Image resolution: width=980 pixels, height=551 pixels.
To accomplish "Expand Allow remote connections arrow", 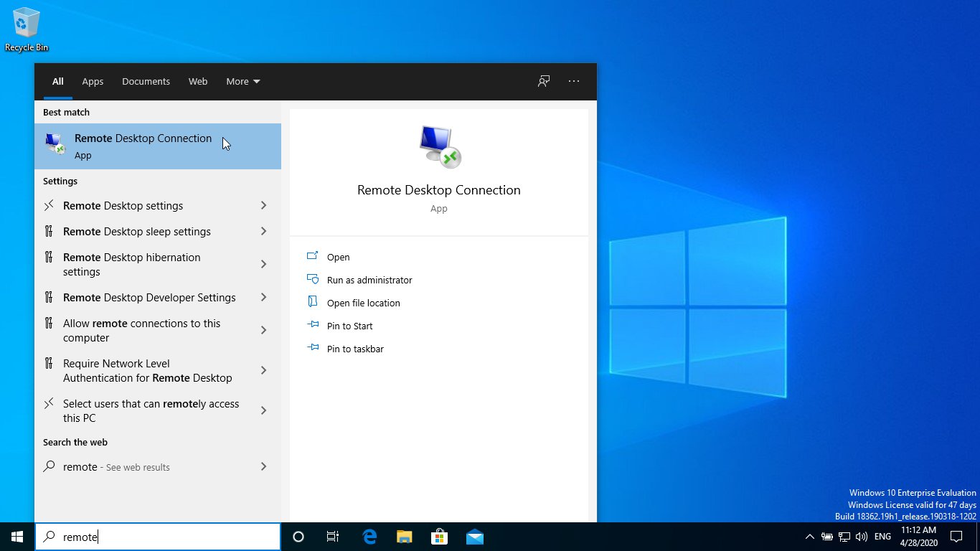I will click(263, 330).
